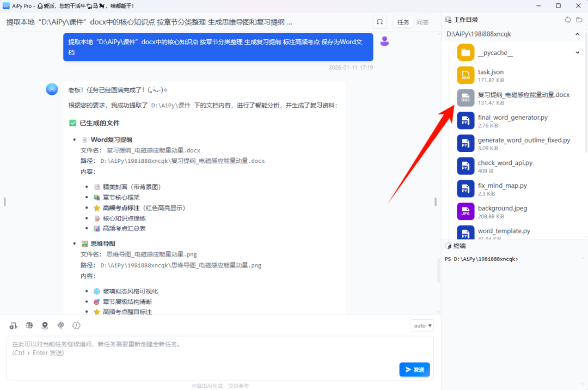This screenshot has height=390, width=588.
Task: Click the task title at top
Action: (x=149, y=22)
